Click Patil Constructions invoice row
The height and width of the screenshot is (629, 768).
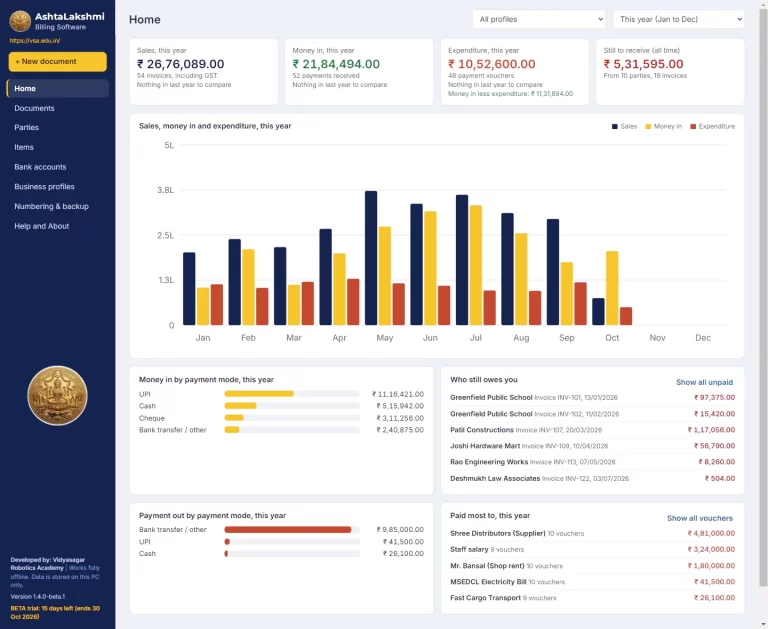[x=592, y=430]
